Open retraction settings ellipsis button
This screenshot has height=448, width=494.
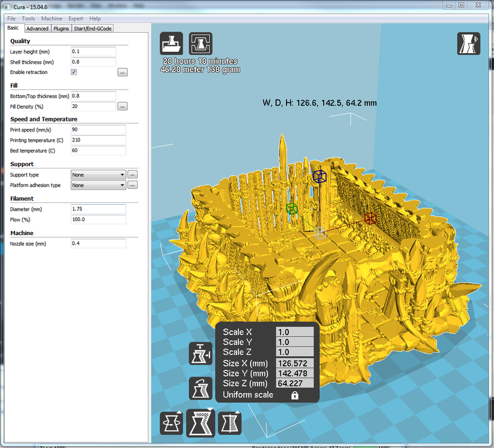pyautogui.click(x=122, y=72)
